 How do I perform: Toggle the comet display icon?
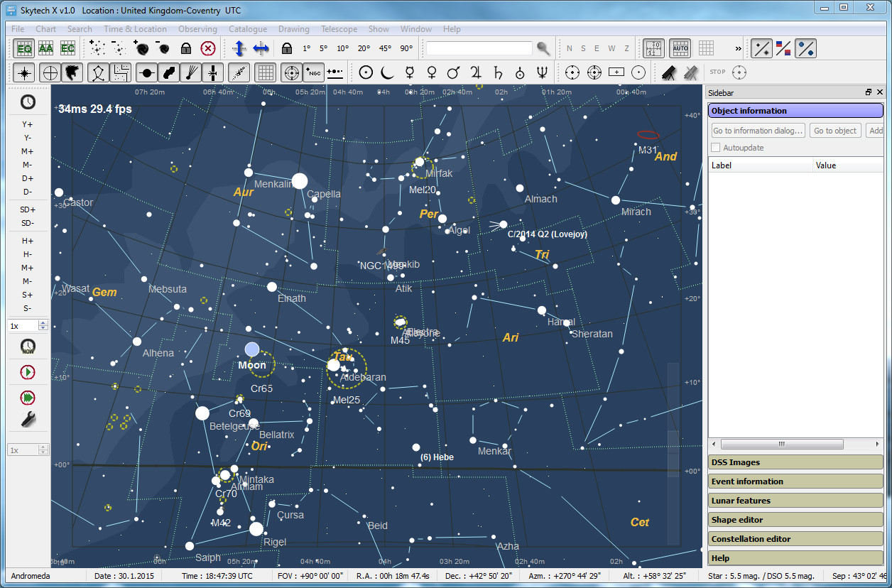tap(191, 72)
